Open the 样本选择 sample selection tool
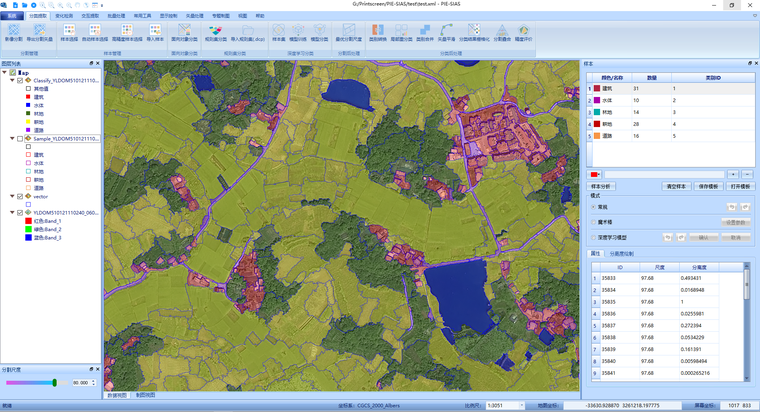This screenshot has width=760, height=412. [69, 33]
